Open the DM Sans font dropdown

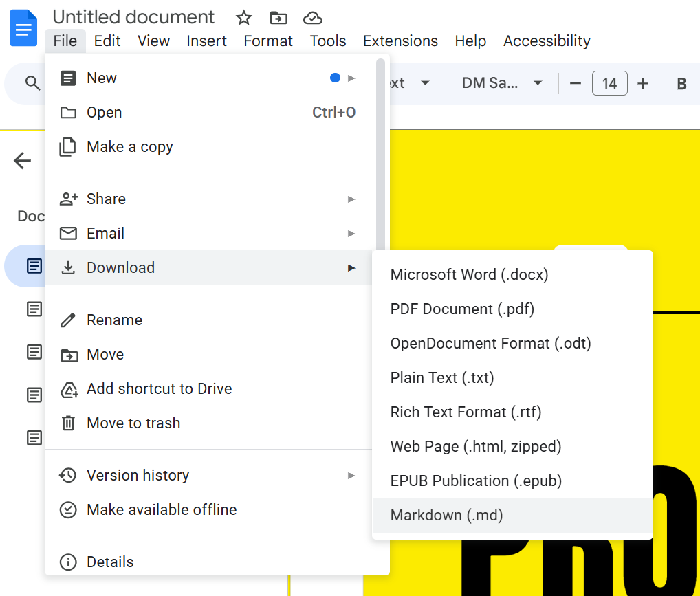[502, 82]
